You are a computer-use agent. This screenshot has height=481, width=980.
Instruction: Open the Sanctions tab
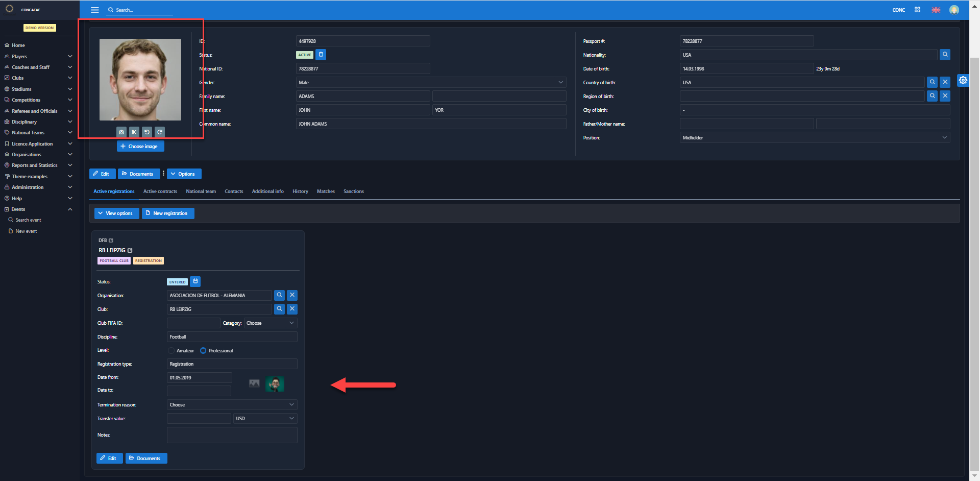pyautogui.click(x=353, y=191)
